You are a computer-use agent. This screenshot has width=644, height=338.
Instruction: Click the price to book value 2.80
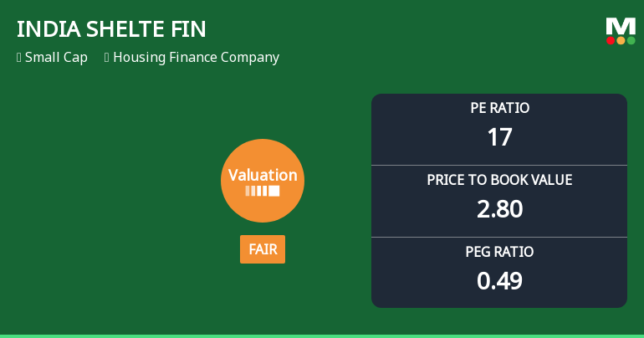[x=499, y=209]
